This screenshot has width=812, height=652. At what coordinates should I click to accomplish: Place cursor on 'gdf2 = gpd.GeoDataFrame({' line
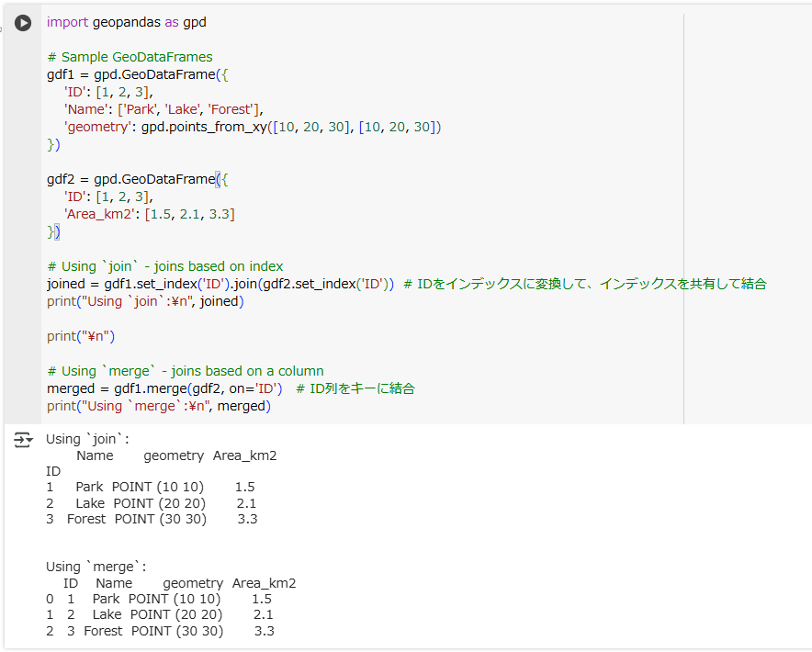pyautogui.click(x=137, y=179)
